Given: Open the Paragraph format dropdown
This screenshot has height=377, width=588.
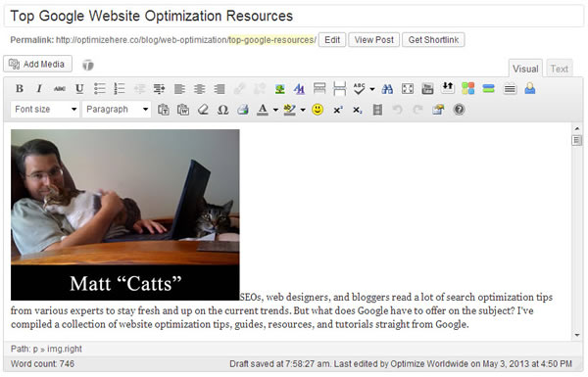Looking at the screenshot, I should [x=117, y=110].
